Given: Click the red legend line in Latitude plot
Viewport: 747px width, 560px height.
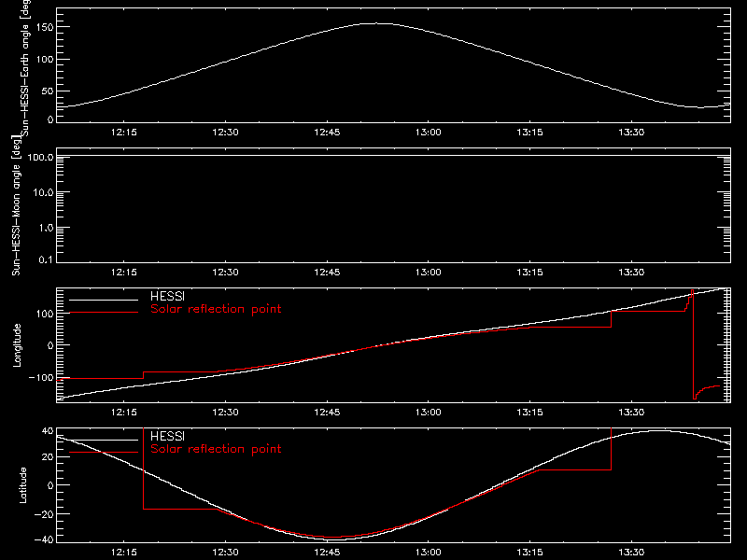Looking at the screenshot, I should pyautogui.click(x=104, y=453).
